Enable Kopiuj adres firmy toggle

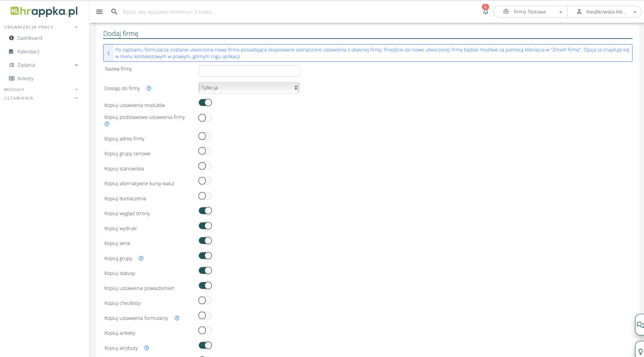(x=205, y=136)
